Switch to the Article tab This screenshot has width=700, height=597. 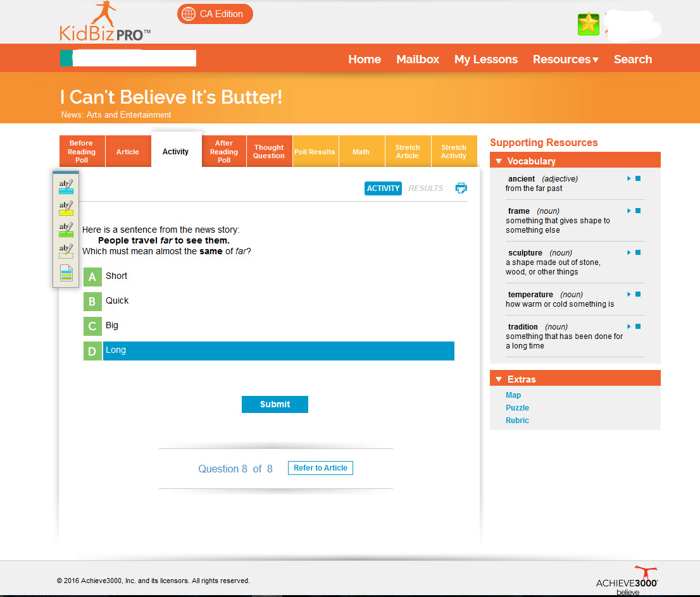pos(128,152)
